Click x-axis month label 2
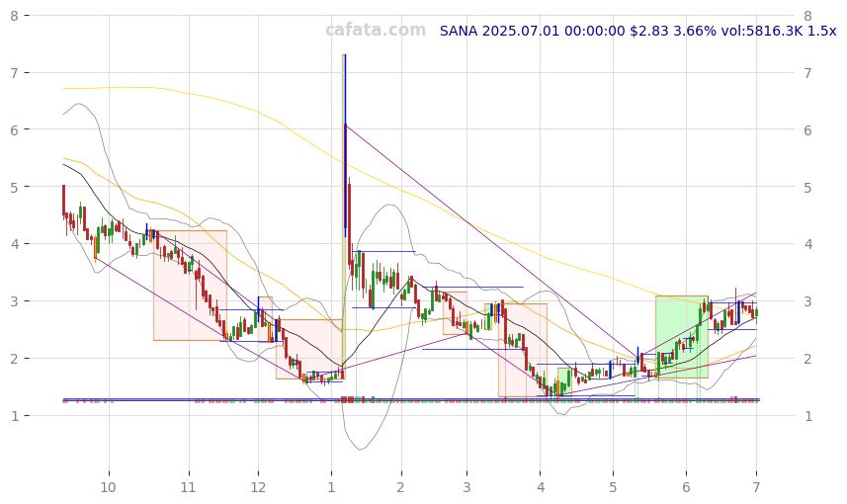Image resolution: width=847 pixels, height=504 pixels. 400,487
